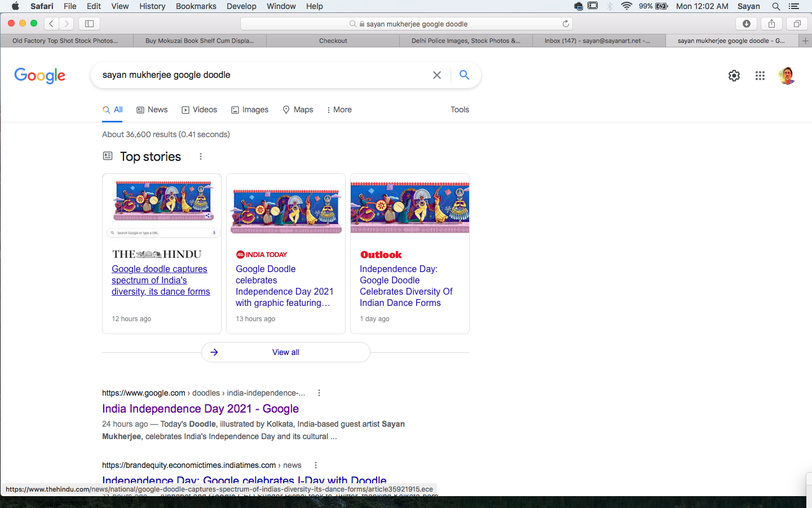Show all tabs overview
This screenshot has height=508, width=812.
(x=797, y=24)
